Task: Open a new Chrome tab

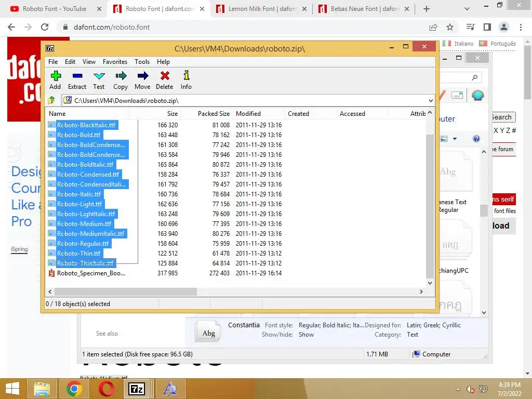Action: pos(427,9)
